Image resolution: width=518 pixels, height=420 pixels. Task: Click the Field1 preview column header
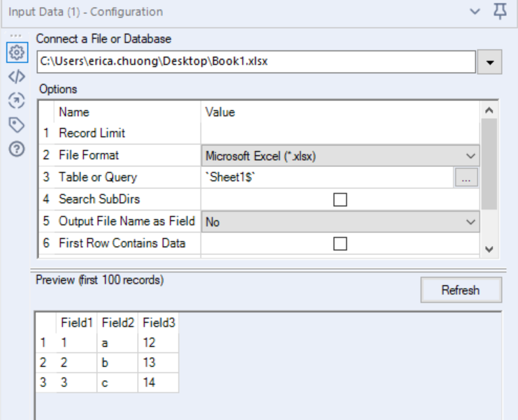(x=77, y=323)
